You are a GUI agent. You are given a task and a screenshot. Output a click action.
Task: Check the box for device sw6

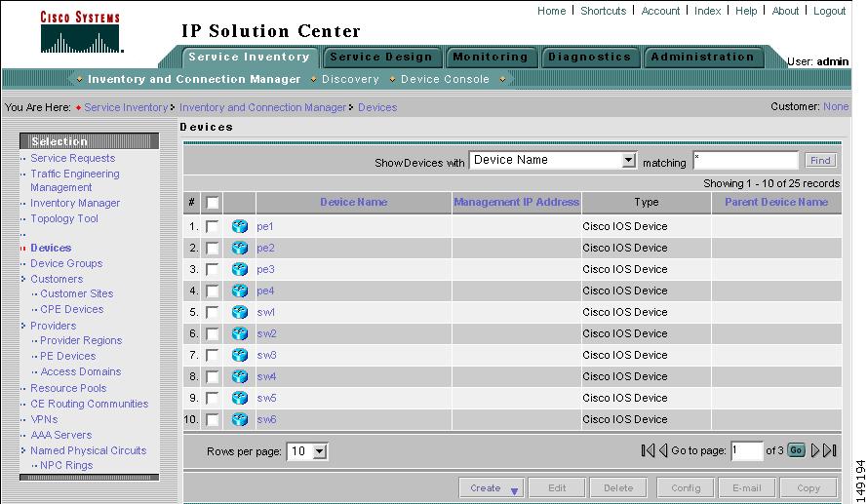tap(212, 419)
